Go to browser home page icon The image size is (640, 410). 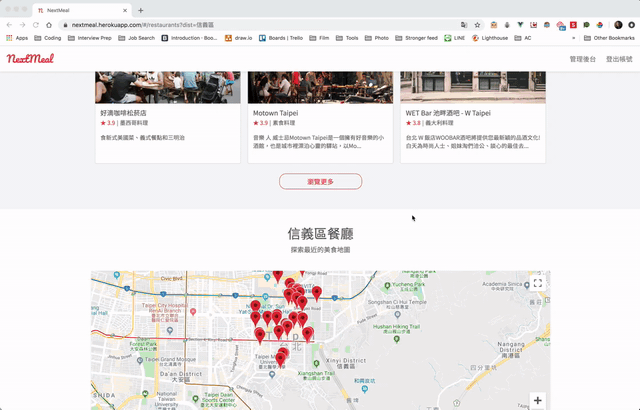click(49, 25)
